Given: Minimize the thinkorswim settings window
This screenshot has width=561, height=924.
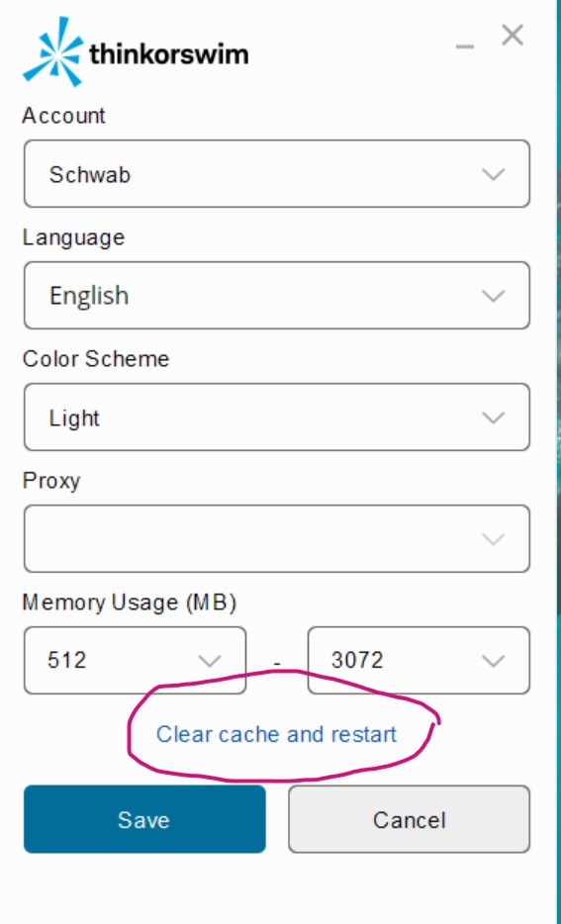Looking at the screenshot, I should (x=465, y=46).
